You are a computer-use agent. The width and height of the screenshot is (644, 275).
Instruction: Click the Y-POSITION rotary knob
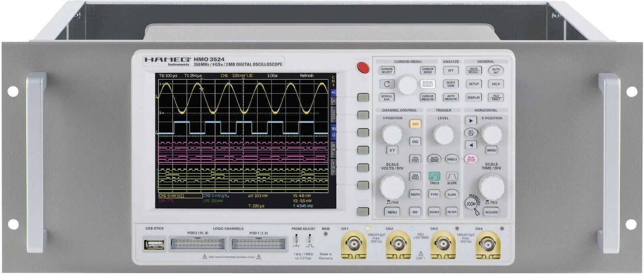(x=392, y=134)
